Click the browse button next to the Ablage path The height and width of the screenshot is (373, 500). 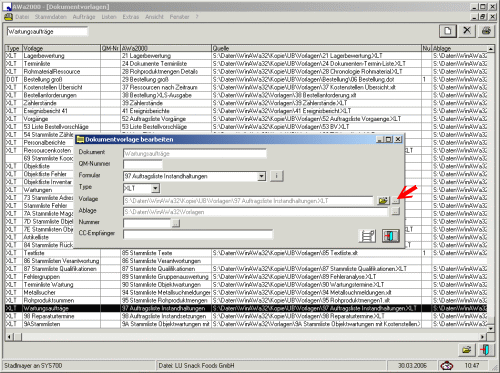(395, 211)
